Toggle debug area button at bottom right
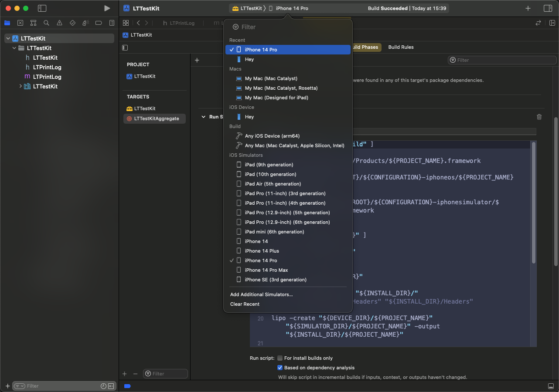559x392 pixels. 551,386
